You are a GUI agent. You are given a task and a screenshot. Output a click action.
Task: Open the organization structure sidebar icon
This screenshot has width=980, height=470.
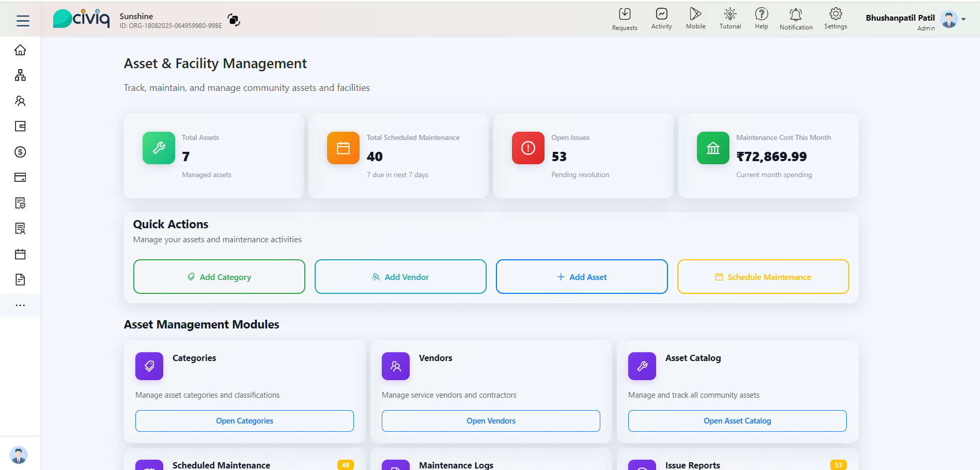[x=20, y=75]
